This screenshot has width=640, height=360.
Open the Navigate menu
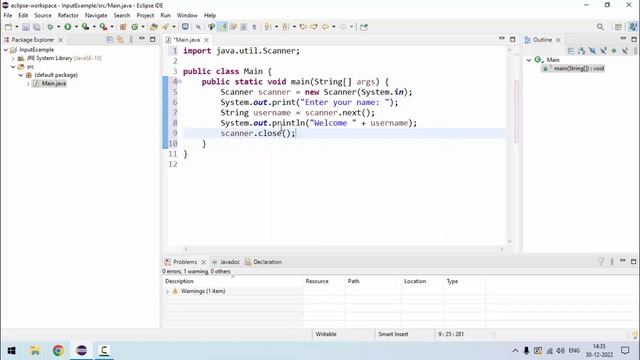(96, 16)
